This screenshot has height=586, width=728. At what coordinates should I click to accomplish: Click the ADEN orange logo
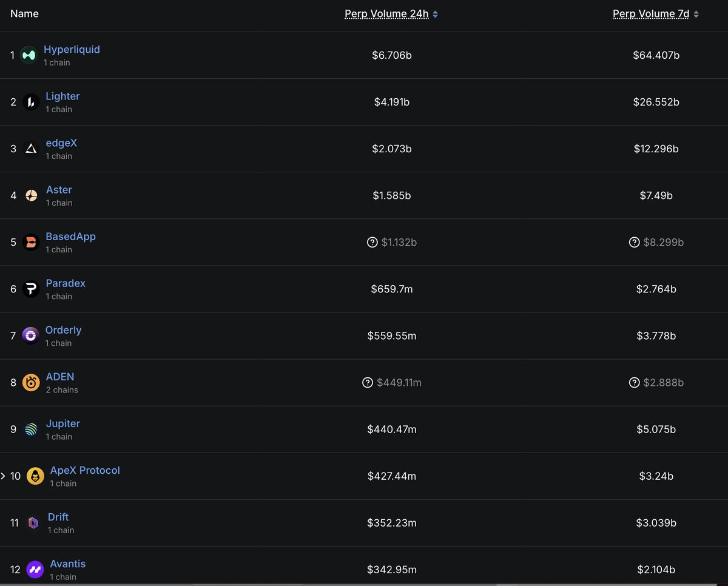pos(31,382)
